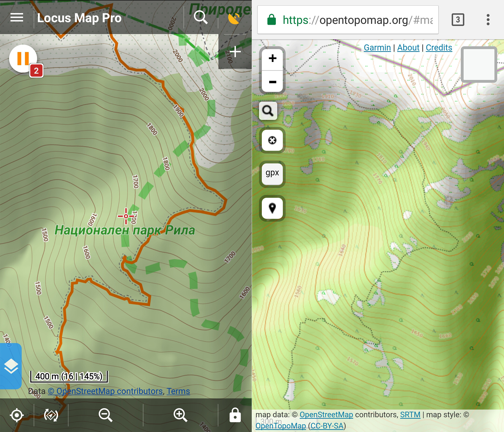The width and height of the screenshot is (504, 432).
Task: Tap the plus add-panel button
Action: pos(235,52)
